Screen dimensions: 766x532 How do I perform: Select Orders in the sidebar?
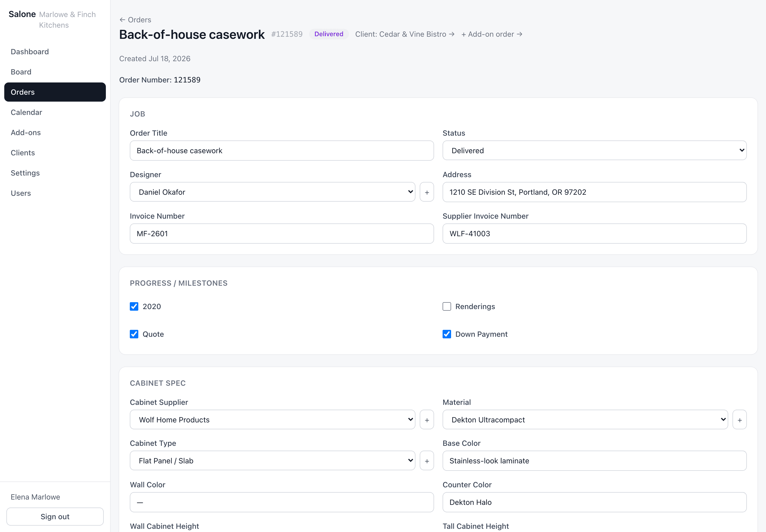coord(55,92)
